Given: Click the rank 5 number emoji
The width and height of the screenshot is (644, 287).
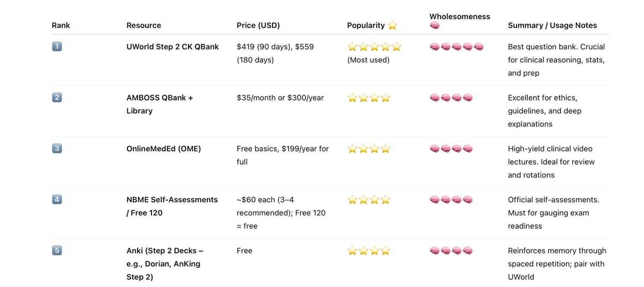Looking at the screenshot, I should pyautogui.click(x=57, y=250).
